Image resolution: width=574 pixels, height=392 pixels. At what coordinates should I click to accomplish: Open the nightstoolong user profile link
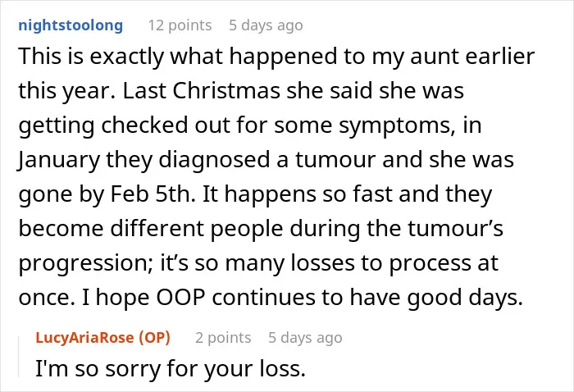click(x=71, y=25)
